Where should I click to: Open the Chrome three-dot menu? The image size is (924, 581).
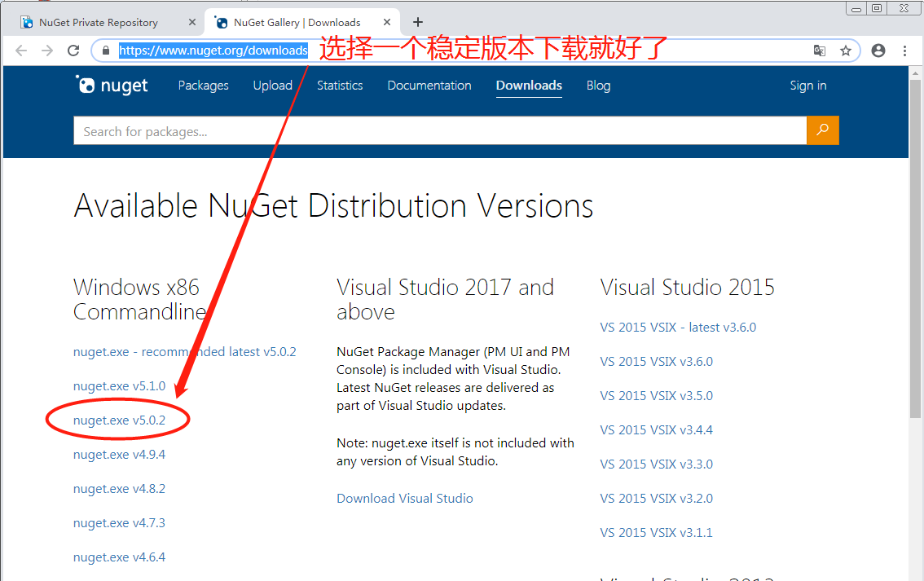tap(904, 51)
